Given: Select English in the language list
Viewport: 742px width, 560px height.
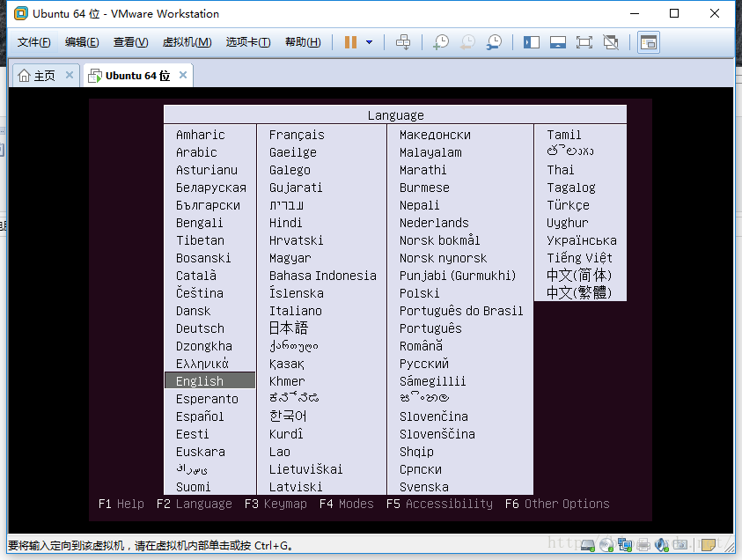Looking at the screenshot, I should [x=209, y=380].
